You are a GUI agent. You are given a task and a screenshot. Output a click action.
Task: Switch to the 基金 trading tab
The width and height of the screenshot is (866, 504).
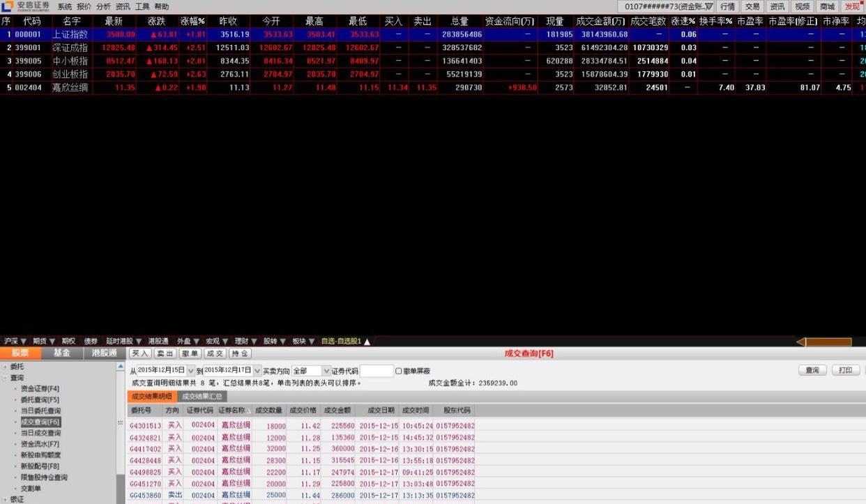click(62, 353)
